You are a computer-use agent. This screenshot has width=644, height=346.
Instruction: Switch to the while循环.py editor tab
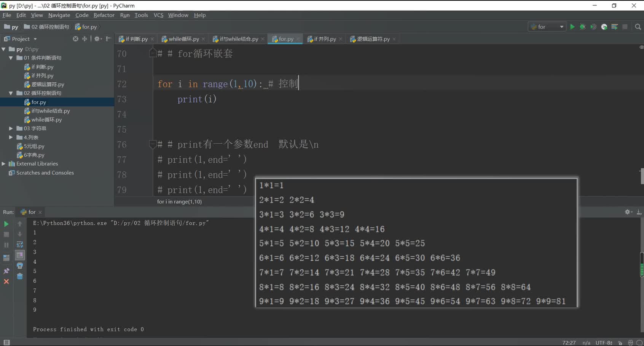click(x=184, y=39)
